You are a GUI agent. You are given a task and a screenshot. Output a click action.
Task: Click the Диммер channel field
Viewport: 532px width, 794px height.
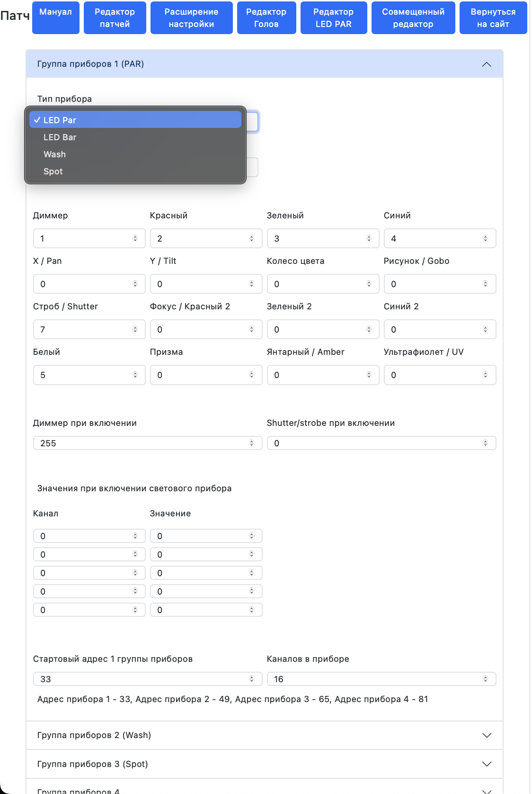tap(89, 238)
